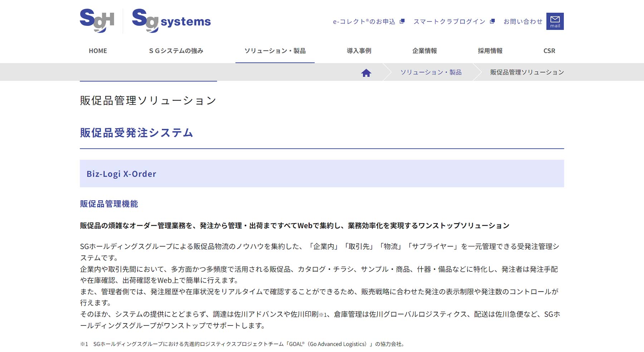The image size is (644, 352).
Task: Click paragraph line beginning そのほか、システムの提供
Action: click(x=320, y=314)
